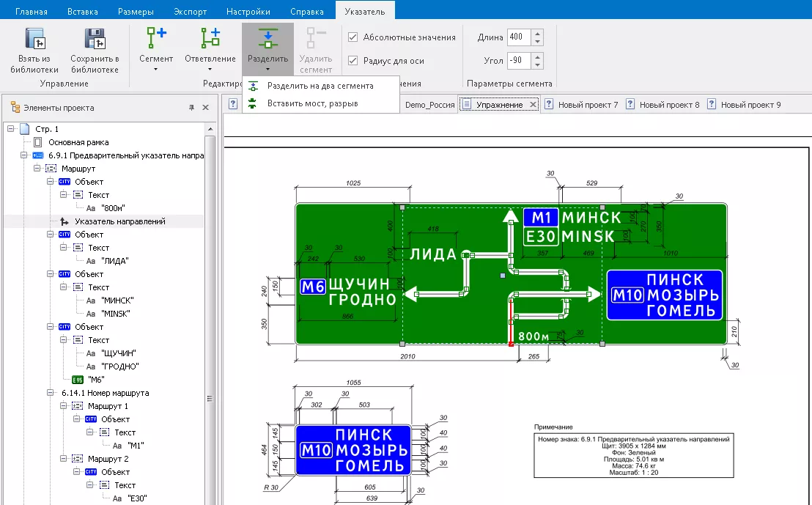Toggle 'Абсолютные значения' checkbox
Viewport: 812px width, 505px height.
353,37
